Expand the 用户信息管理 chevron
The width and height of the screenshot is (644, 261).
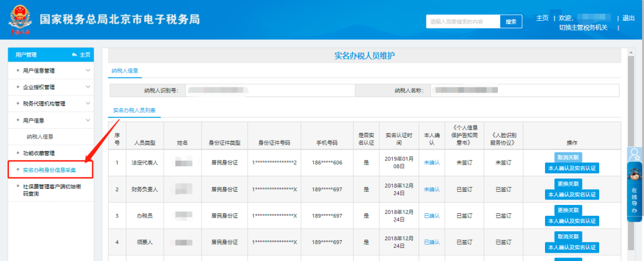coord(88,70)
